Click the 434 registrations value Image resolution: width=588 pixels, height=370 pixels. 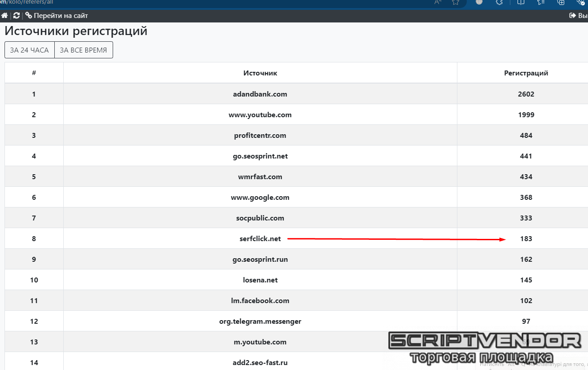526,177
